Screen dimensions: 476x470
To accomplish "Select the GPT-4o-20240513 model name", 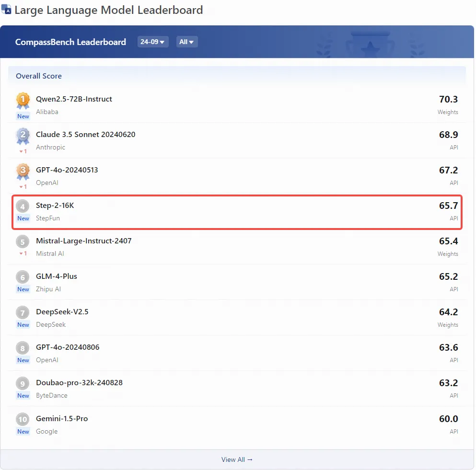I will click(x=67, y=170).
